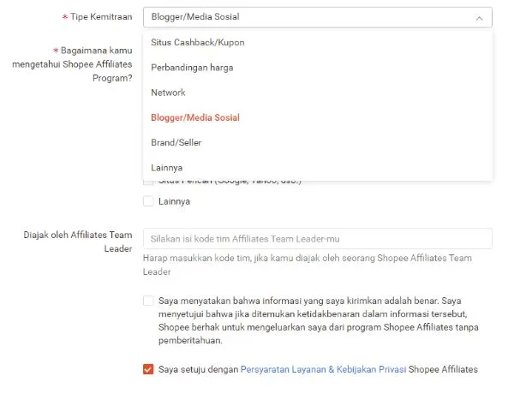The height and width of the screenshot is (394, 532).
Task: Open the Tipe Kemitraan dropdown field
Action: (317, 17)
